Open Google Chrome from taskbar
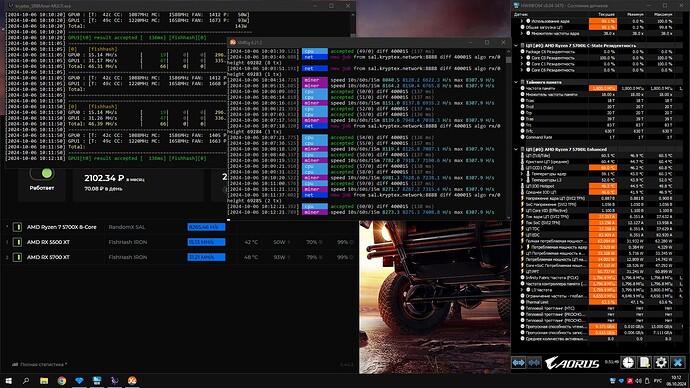Screen dimensions: 690x388 (x=62, y=381)
